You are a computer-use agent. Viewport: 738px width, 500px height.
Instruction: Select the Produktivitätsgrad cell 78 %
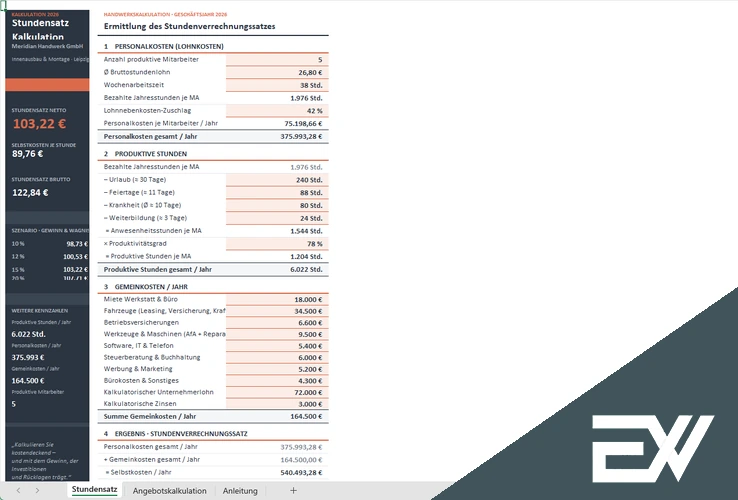pyautogui.click(x=277, y=244)
